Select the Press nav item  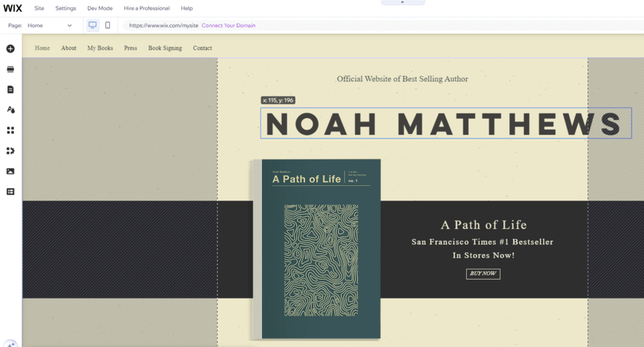pyautogui.click(x=130, y=48)
